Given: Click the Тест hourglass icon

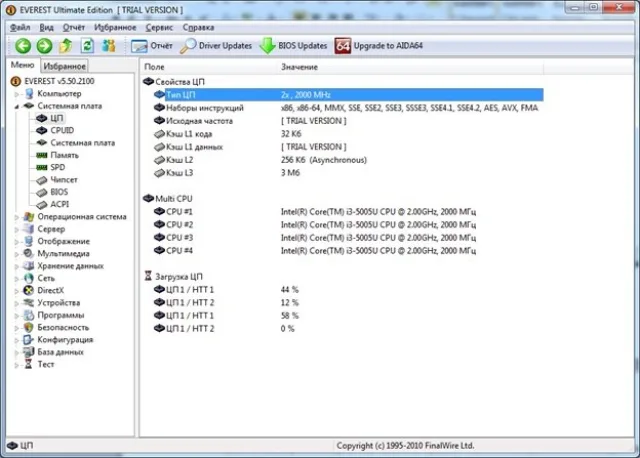Looking at the screenshot, I should (x=29, y=364).
